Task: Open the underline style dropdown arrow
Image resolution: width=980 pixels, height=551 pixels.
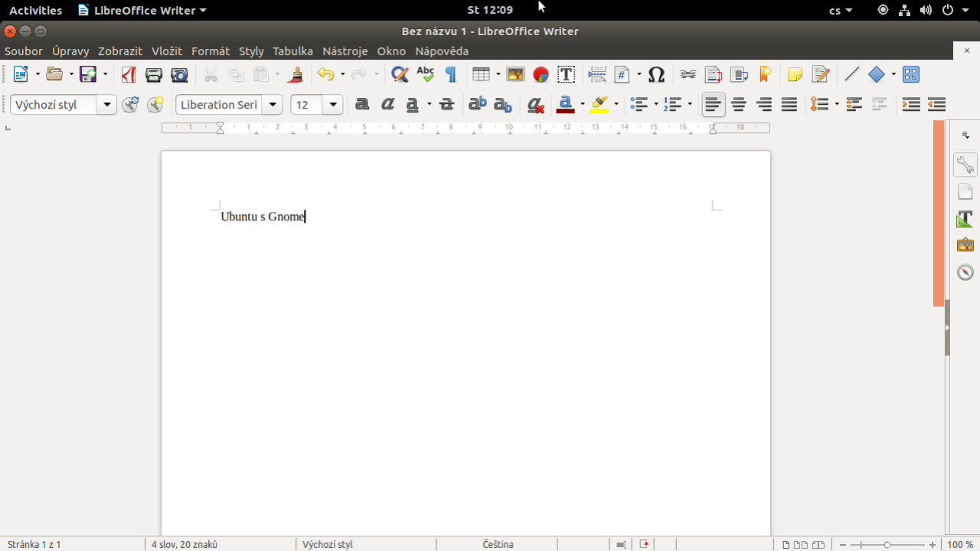Action: [430, 105]
